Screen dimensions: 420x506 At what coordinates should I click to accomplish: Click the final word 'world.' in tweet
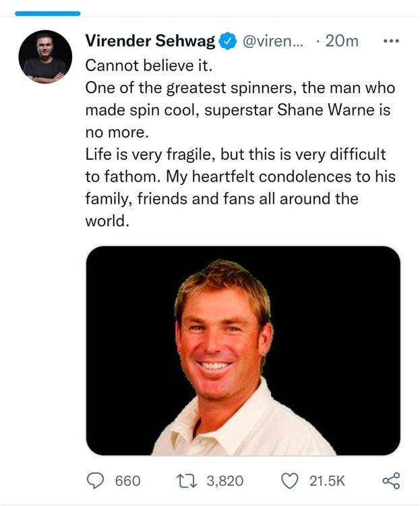click(x=107, y=221)
